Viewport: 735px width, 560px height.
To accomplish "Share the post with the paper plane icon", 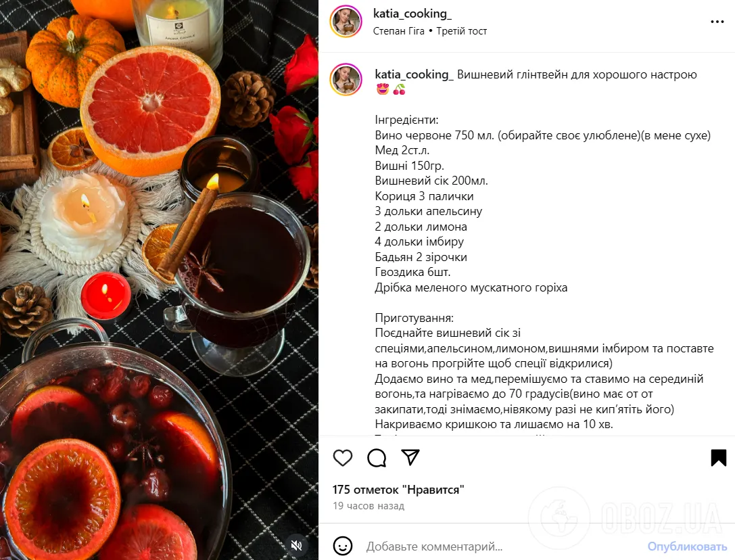I will click(410, 457).
